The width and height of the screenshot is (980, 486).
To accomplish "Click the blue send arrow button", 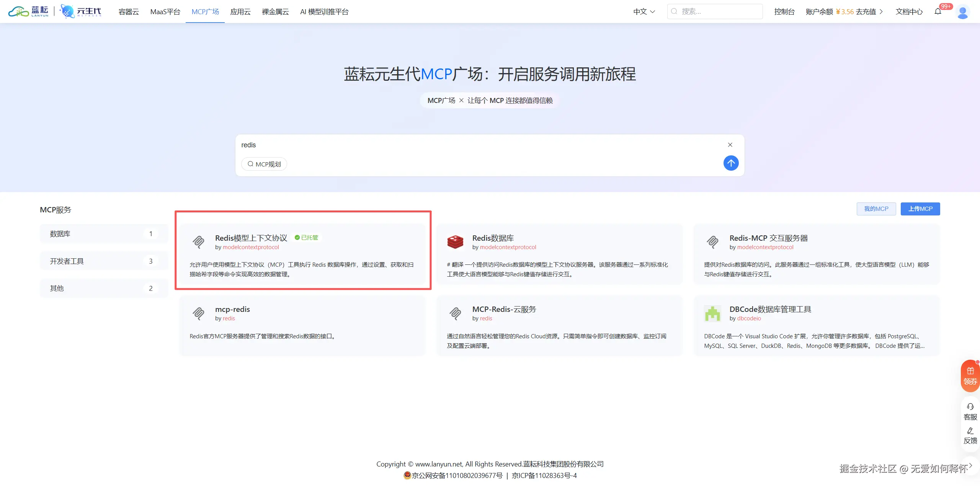I will [x=731, y=163].
